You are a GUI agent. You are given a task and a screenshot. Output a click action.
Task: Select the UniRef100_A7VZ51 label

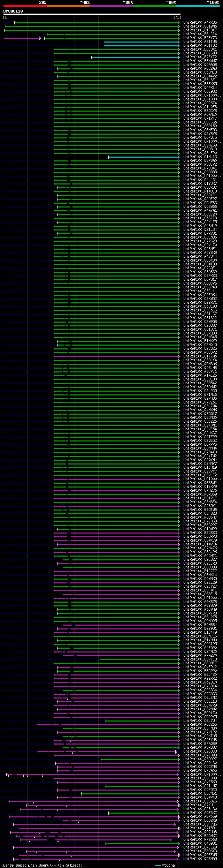(x=200, y=402)
